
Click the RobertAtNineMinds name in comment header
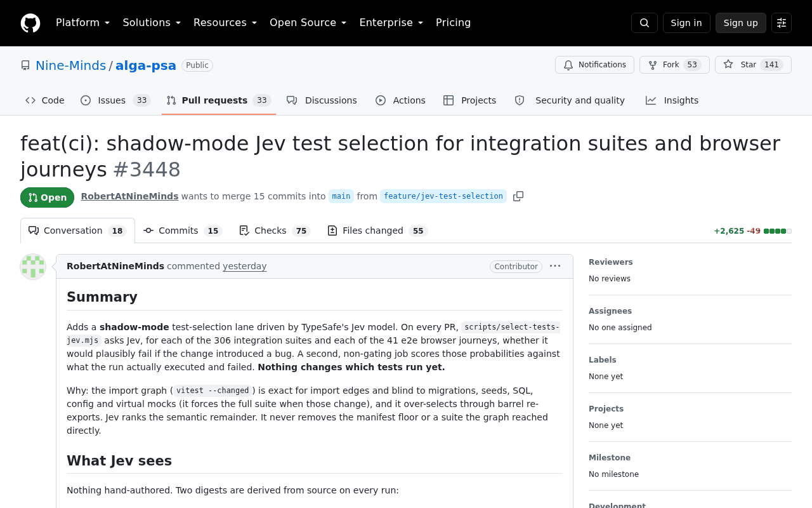[115, 266]
